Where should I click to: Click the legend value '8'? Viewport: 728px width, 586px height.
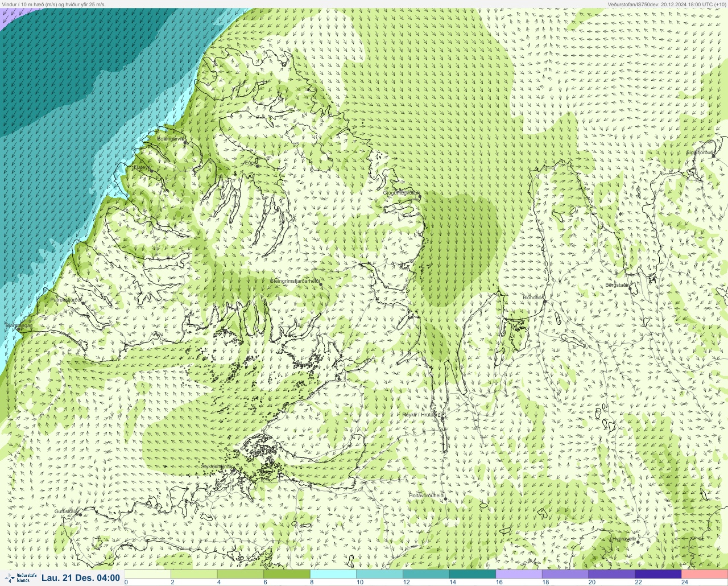312,582
